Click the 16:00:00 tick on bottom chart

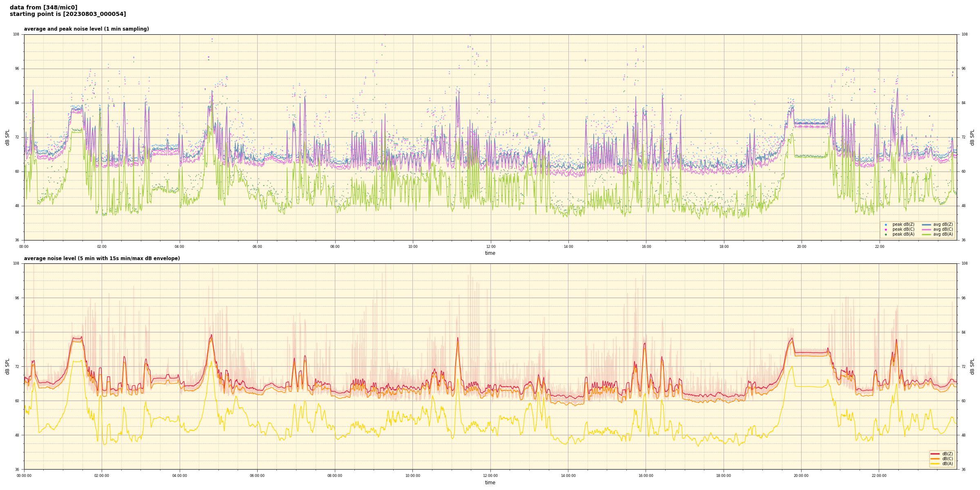646,476
